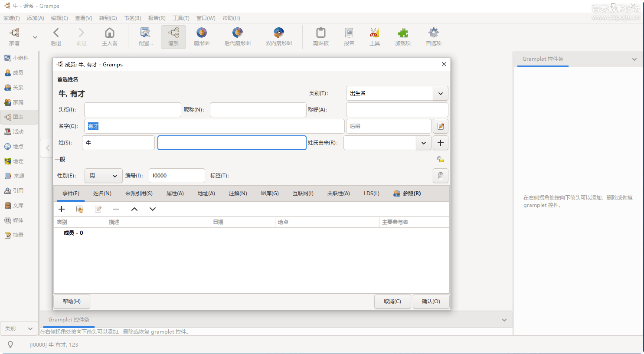Click inside the 昵称 nickname field
This screenshot has width=644, height=354.
pos(258,109)
